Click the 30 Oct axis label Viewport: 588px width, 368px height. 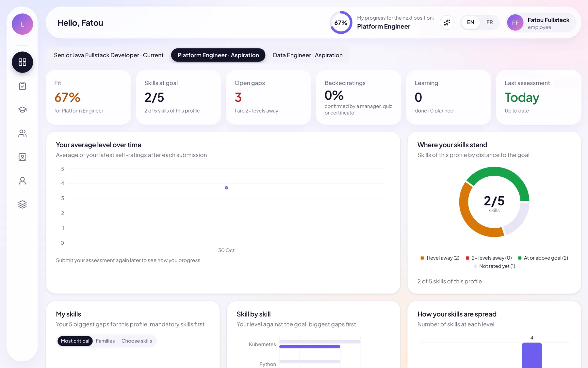226,250
